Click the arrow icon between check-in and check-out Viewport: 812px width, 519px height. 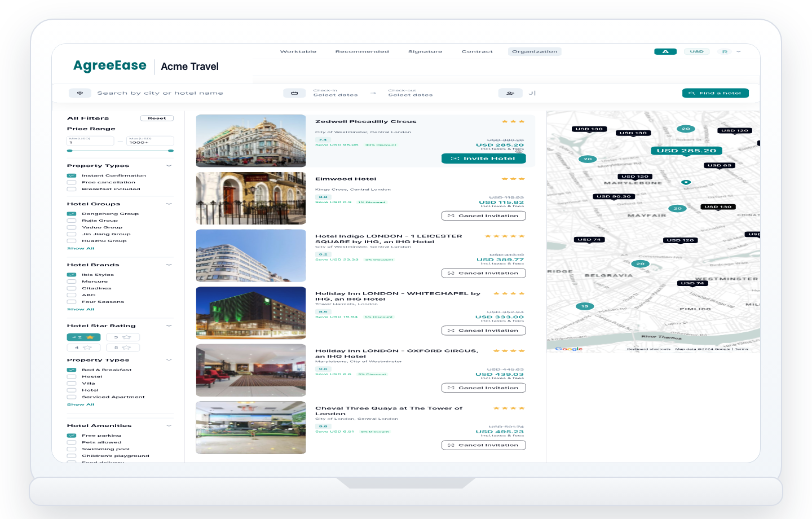coord(373,93)
